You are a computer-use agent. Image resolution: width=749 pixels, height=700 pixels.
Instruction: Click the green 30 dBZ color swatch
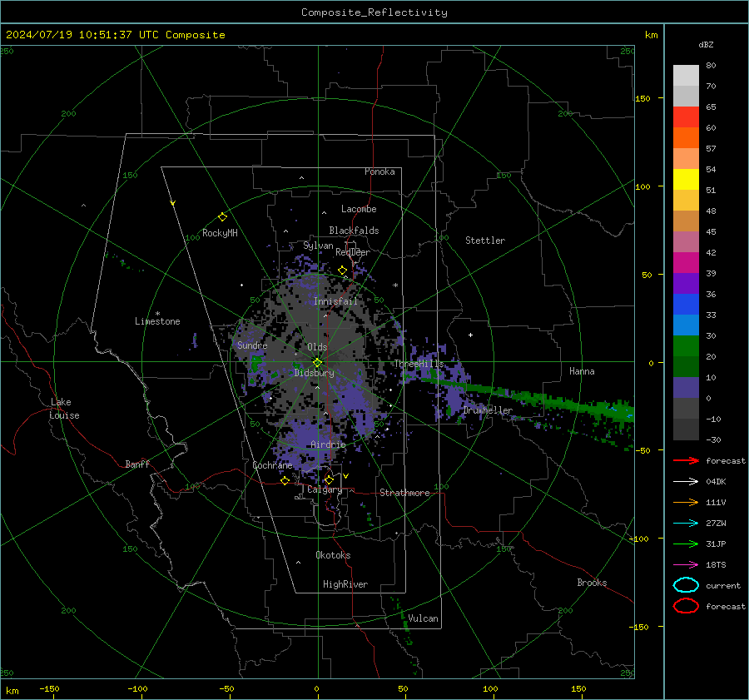686,346
